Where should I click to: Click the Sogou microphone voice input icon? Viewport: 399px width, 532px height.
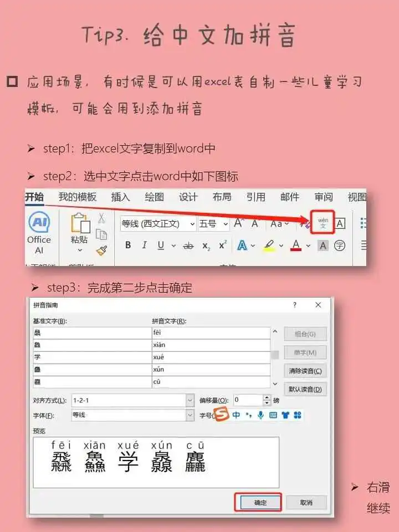[260, 415]
